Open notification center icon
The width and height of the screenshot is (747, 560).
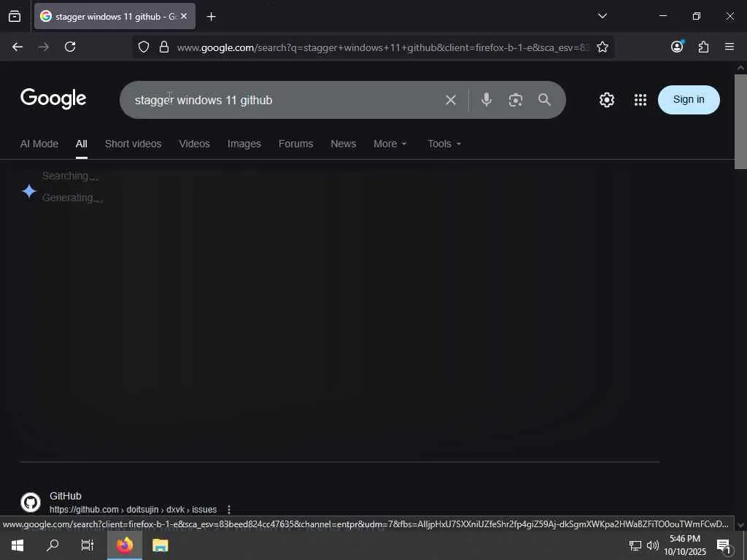pos(724,545)
